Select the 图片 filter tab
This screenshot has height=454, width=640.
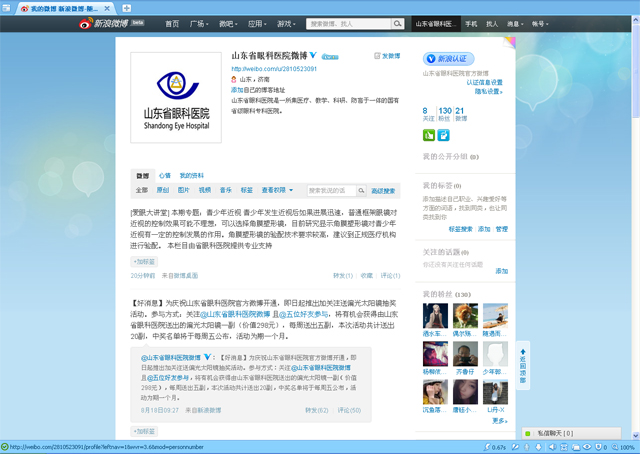tap(183, 190)
